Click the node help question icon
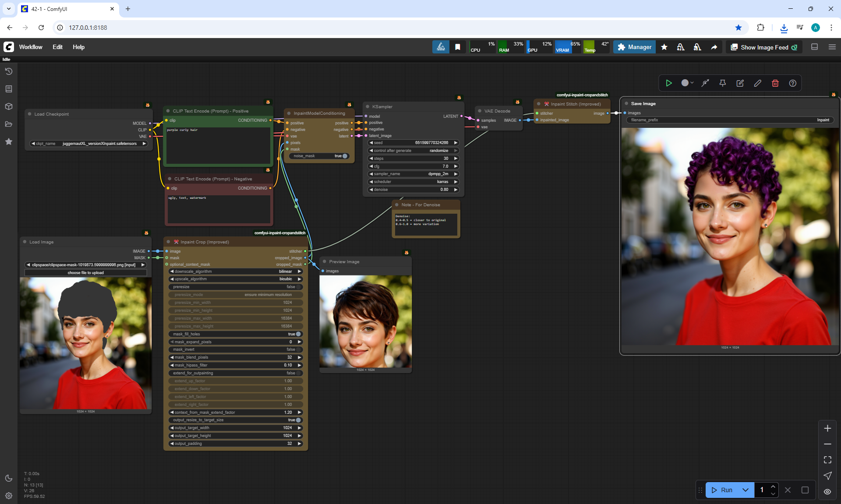The height and width of the screenshot is (504, 841). click(792, 83)
